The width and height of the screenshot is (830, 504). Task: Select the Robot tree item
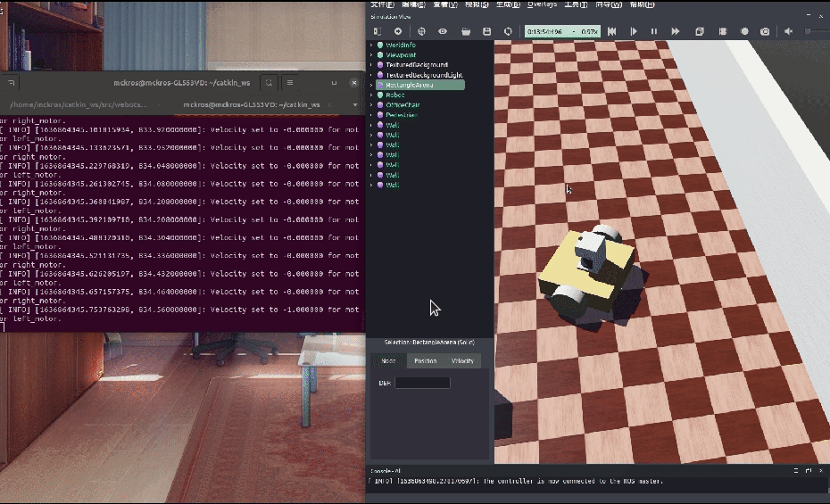coord(391,95)
